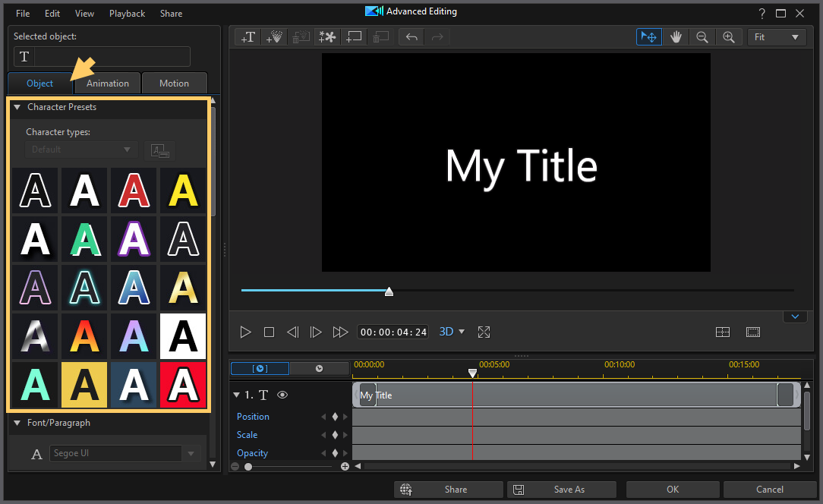Select the red letter A character preset
The width and height of the screenshot is (823, 504).
coord(134,191)
